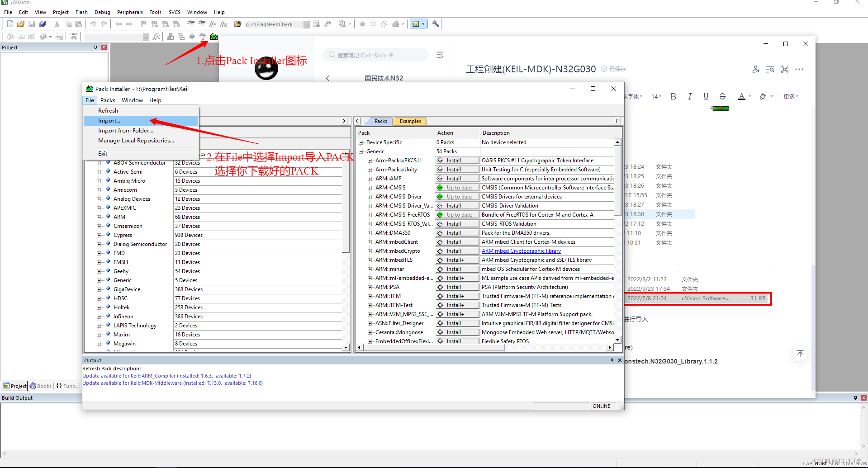Expand the GigaDevice vendor node
This screenshot has height=468, width=868.
99,289
